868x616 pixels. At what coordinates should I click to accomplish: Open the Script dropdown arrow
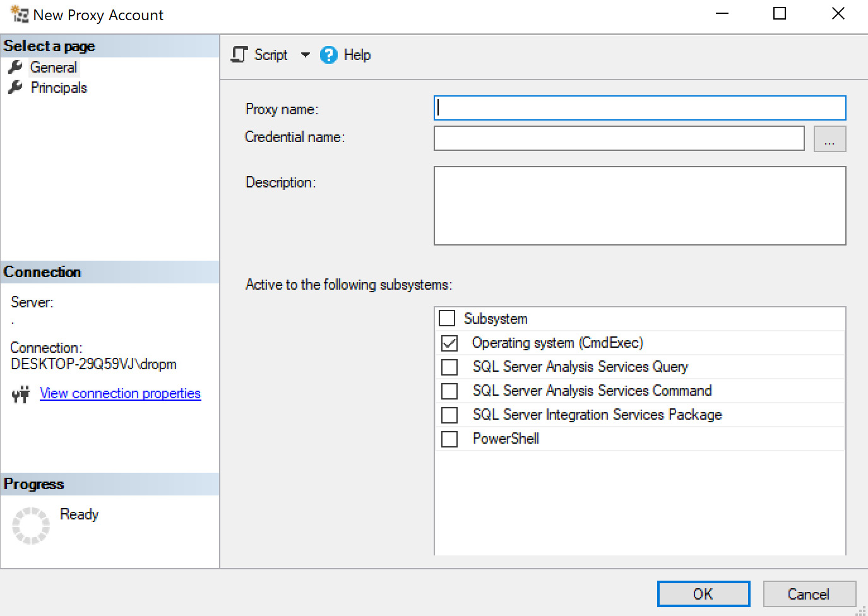(x=306, y=55)
